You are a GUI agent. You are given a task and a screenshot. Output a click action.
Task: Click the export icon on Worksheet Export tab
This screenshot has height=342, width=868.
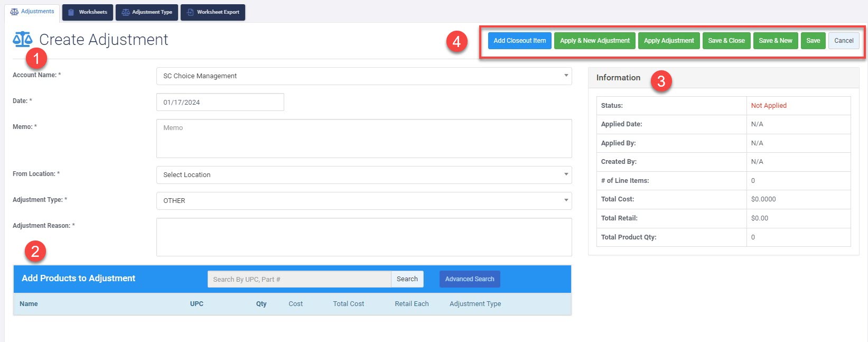[x=190, y=12]
